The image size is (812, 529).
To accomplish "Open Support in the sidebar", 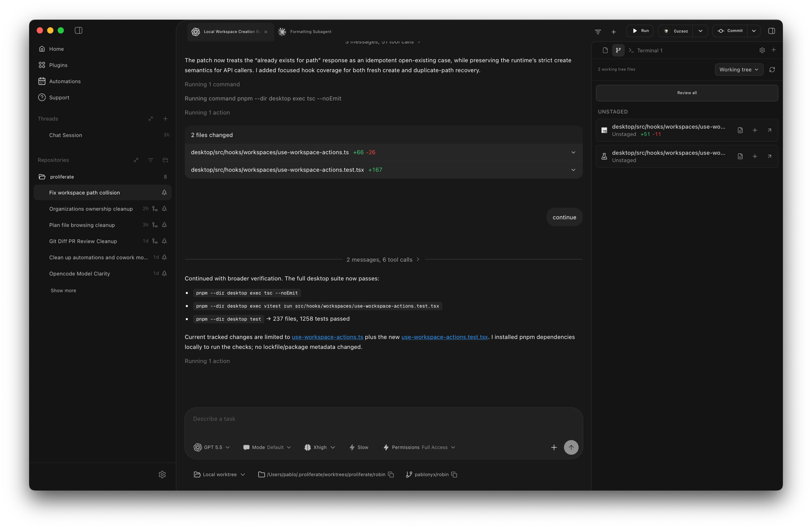I will (x=59, y=97).
